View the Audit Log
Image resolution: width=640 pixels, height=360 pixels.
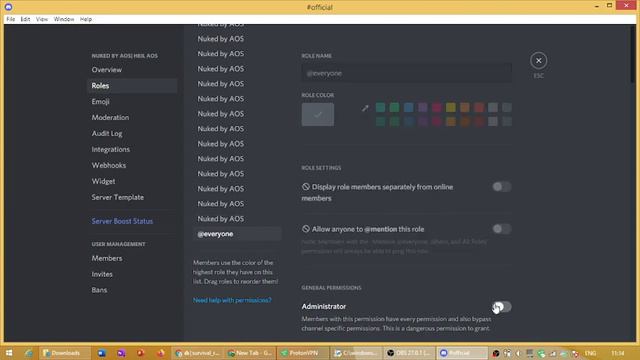133,133
